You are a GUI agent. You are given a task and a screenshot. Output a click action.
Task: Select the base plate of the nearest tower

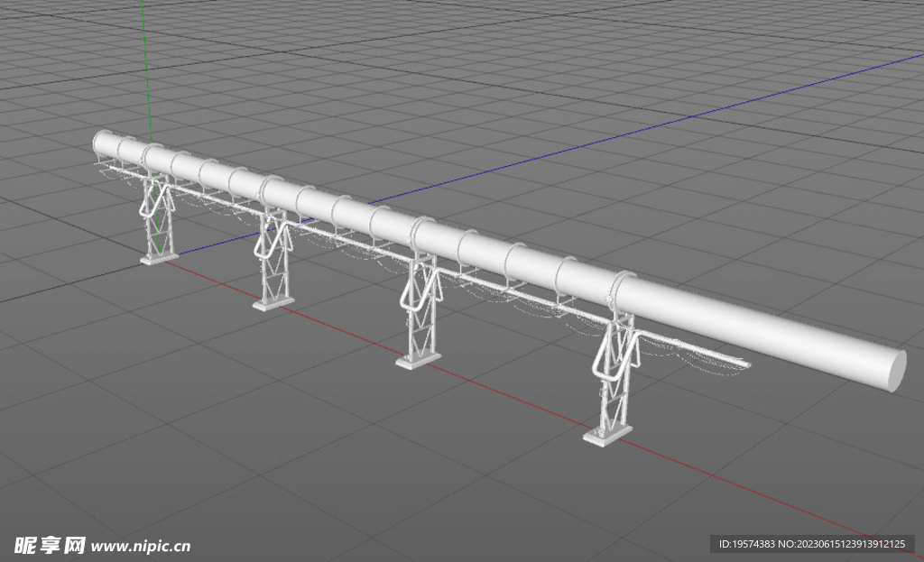pyautogui.click(x=607, y=435)
